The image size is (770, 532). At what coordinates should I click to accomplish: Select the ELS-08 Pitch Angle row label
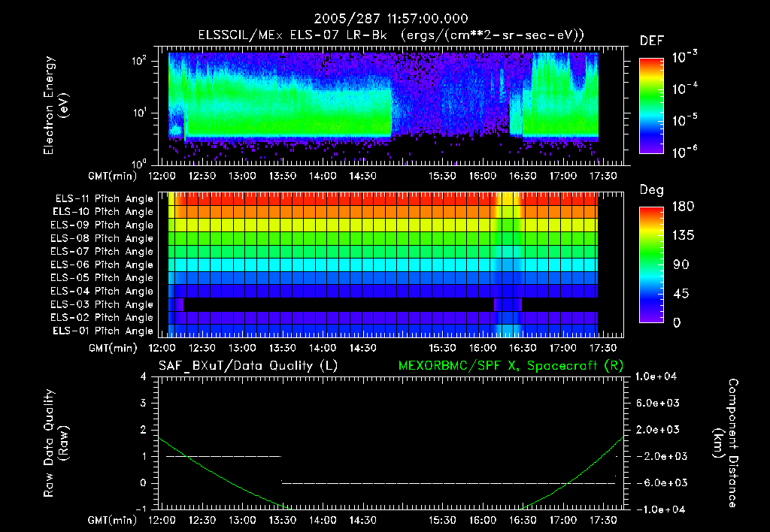click(x=102, y=238)
